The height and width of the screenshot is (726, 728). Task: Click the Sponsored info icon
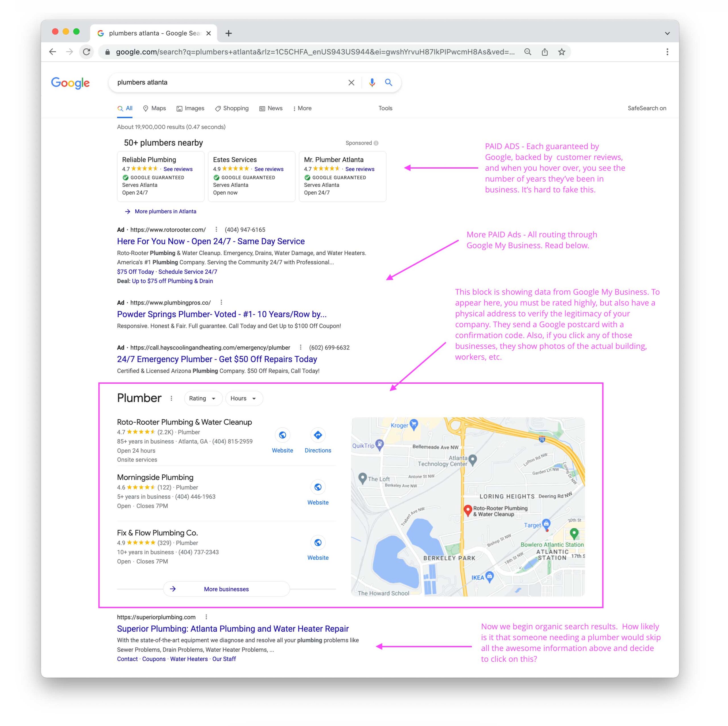click(376, 143)
